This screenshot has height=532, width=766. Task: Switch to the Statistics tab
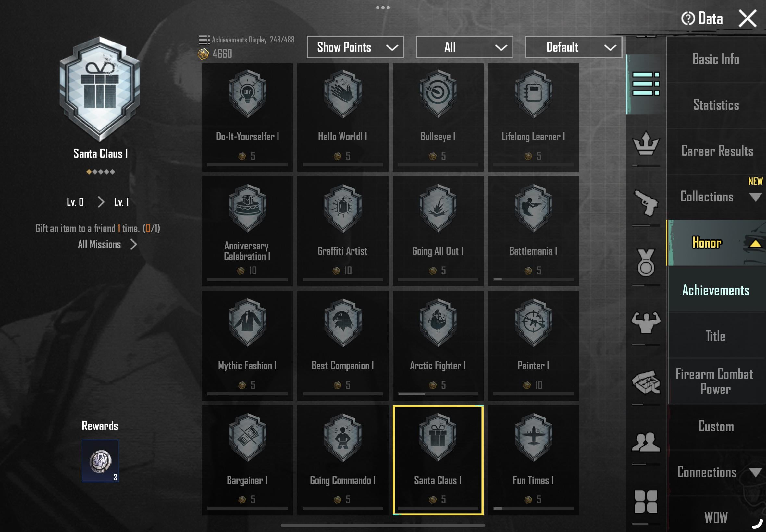point(716,105)
